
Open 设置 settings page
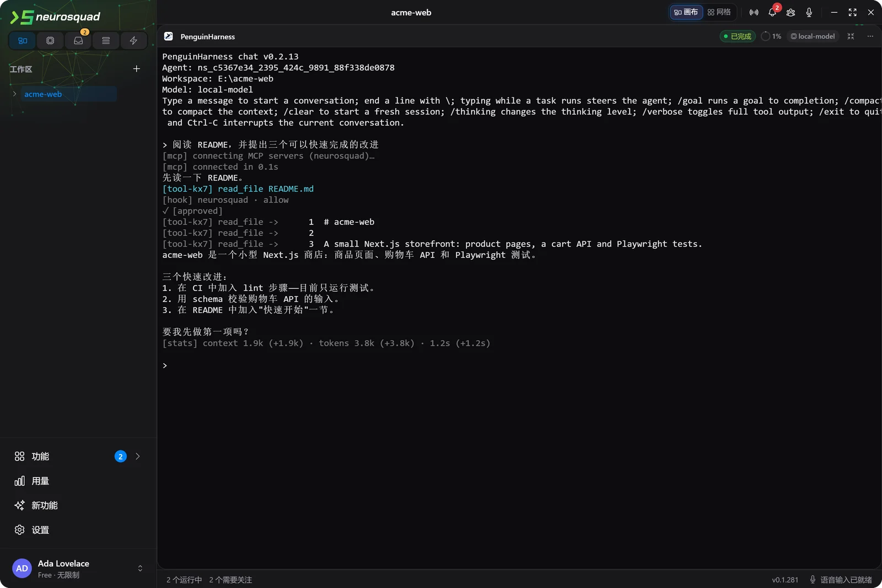[x=77, y=530]
